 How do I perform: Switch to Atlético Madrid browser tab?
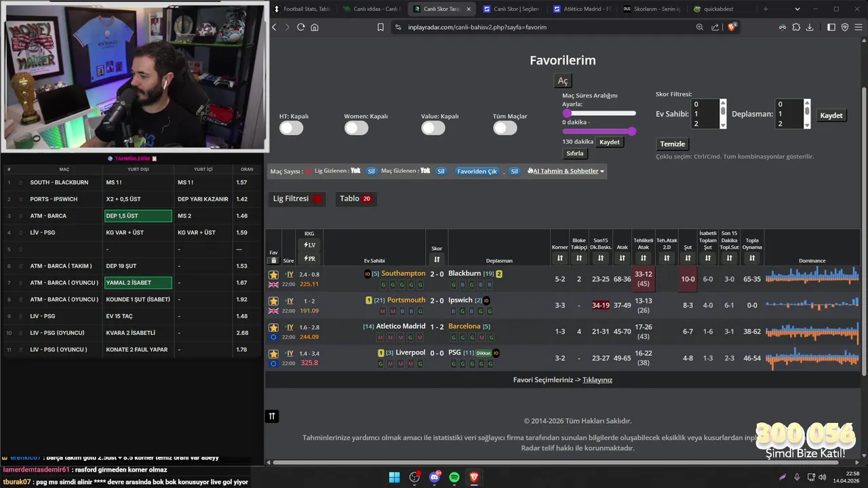583,9
